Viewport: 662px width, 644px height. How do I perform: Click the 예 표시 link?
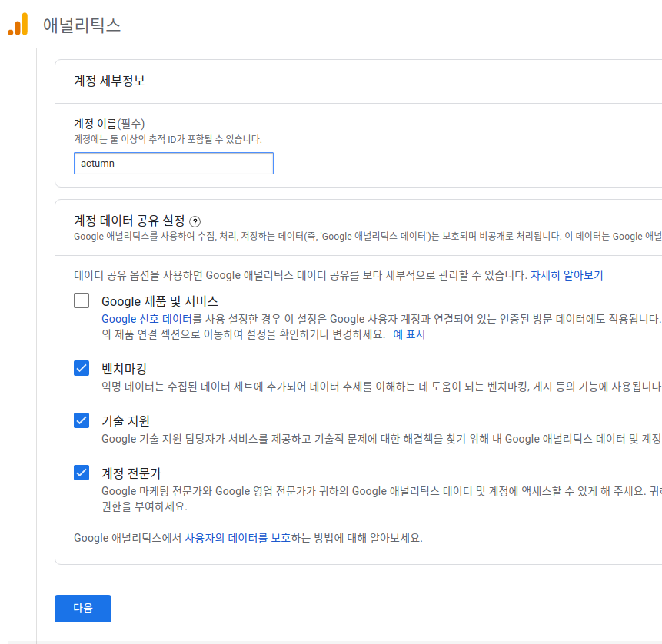[409, 334]
